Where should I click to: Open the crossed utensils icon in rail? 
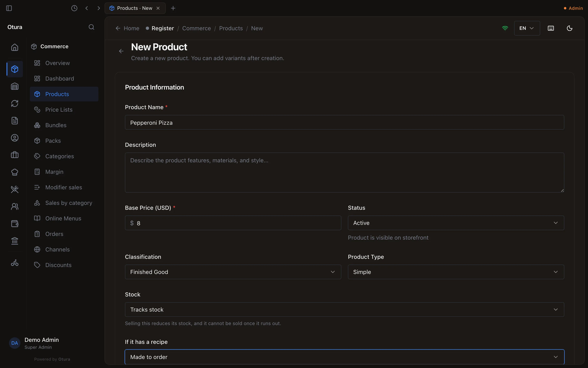coord(14,189)
